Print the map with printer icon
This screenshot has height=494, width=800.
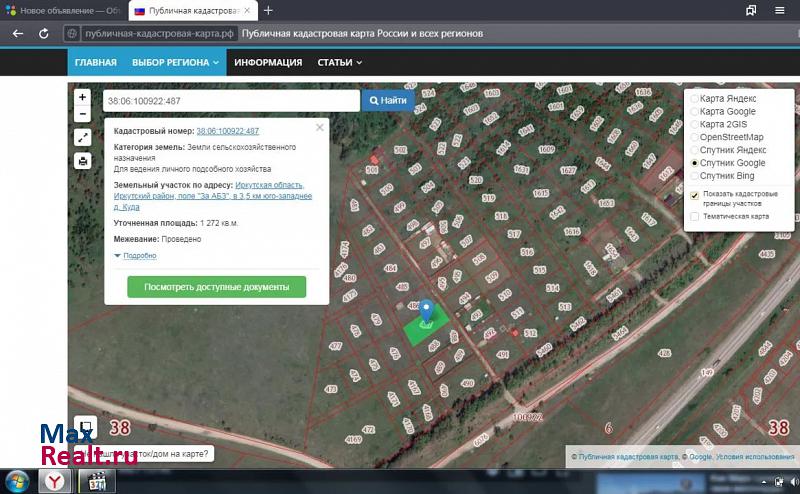tap(83, 161)
